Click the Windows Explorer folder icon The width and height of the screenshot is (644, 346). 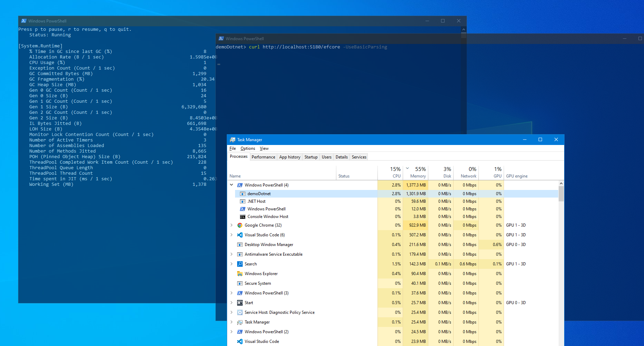coord(240,274)
